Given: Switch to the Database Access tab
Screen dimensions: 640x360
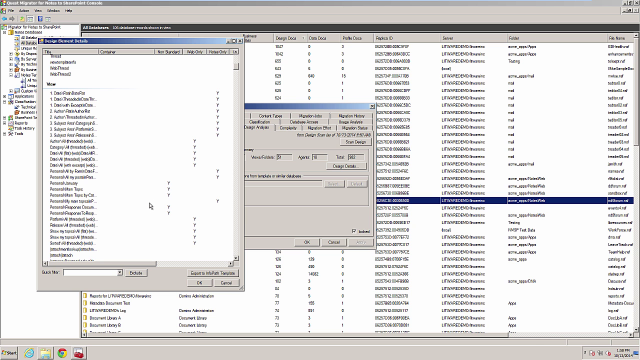Looking at the screenshot, I should point(304,122).
